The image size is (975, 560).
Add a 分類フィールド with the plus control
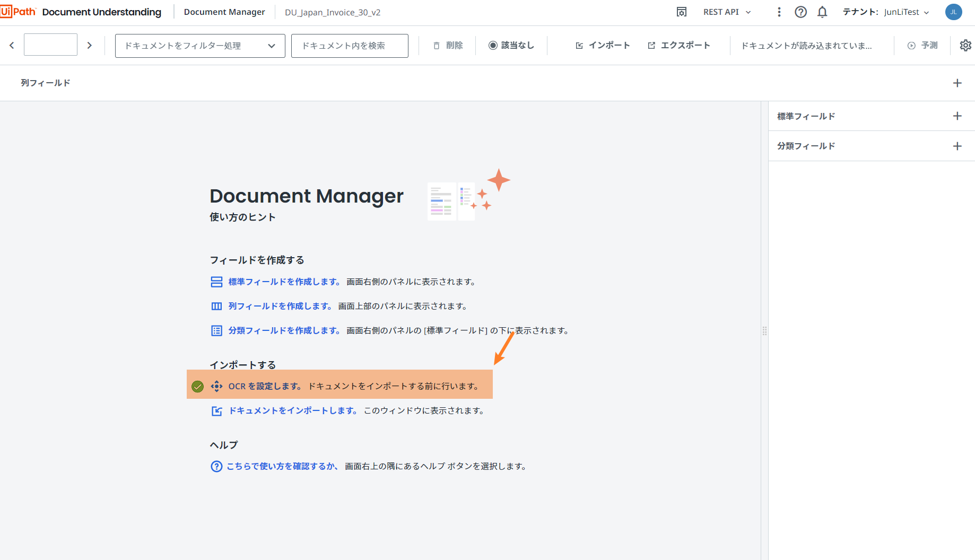pyautogui.click(x=957, y=146)
